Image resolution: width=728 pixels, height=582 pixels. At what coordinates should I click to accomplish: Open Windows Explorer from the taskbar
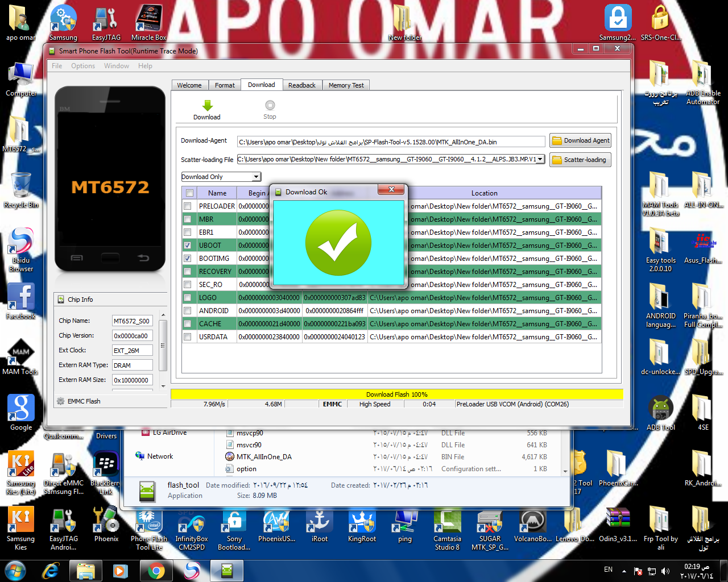[x=86, y=571]
